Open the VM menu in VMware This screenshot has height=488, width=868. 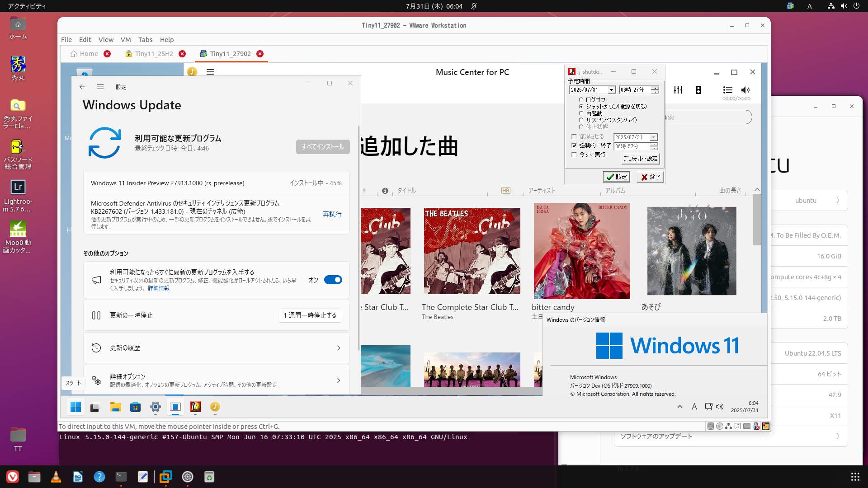(x=126, y=40)
